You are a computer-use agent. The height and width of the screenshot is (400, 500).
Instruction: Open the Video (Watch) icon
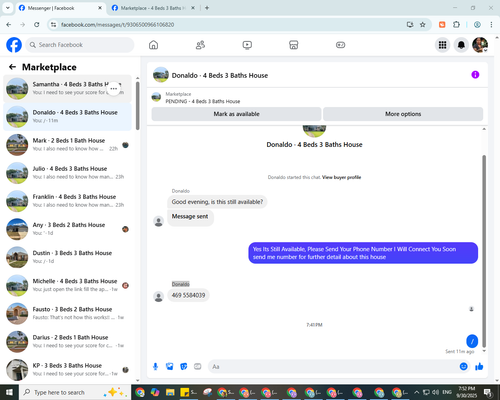click(247, 45)
